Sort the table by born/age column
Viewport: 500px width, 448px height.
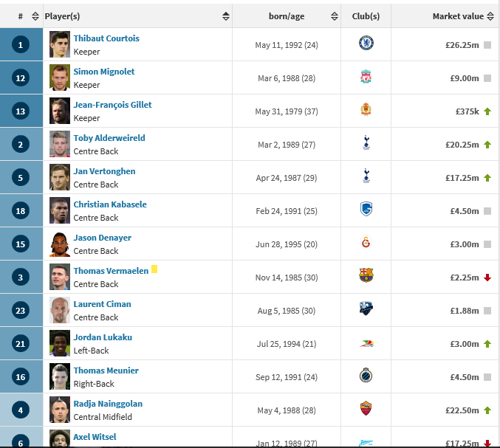click(334, 16)
